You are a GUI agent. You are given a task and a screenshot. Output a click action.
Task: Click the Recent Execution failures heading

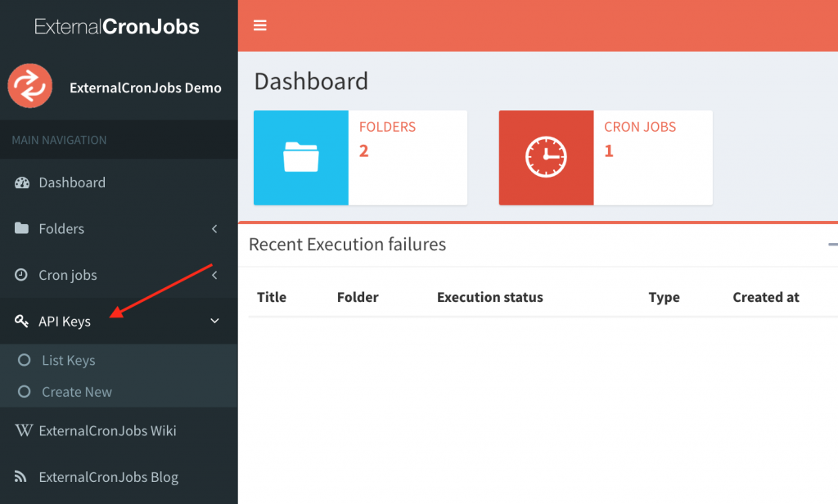(347, 245)
